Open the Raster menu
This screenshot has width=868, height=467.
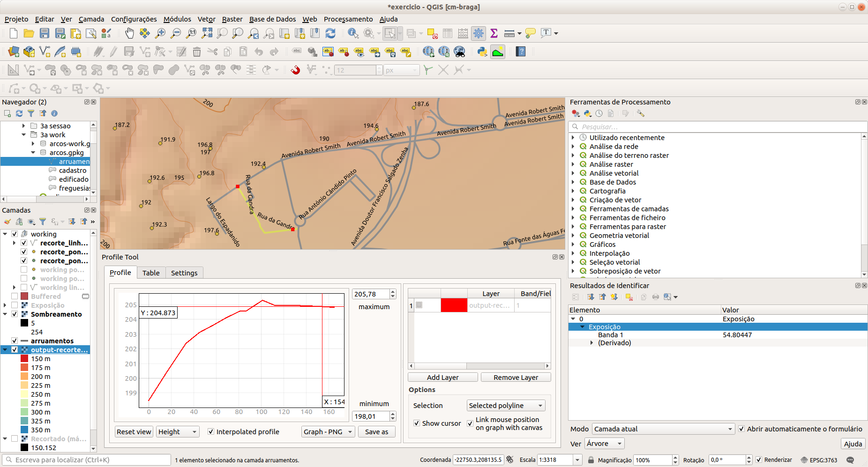[x=232, y=19]
